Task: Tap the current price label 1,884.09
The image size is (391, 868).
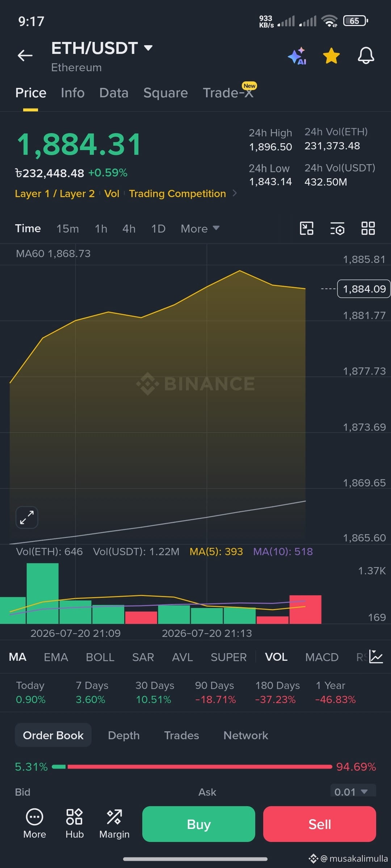Action: coord(364,289)
